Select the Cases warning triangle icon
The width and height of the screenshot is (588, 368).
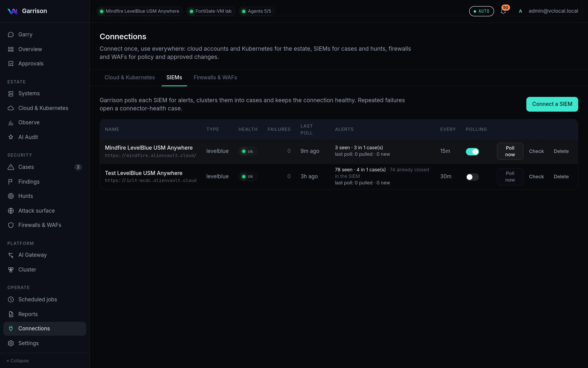[11, 167]
